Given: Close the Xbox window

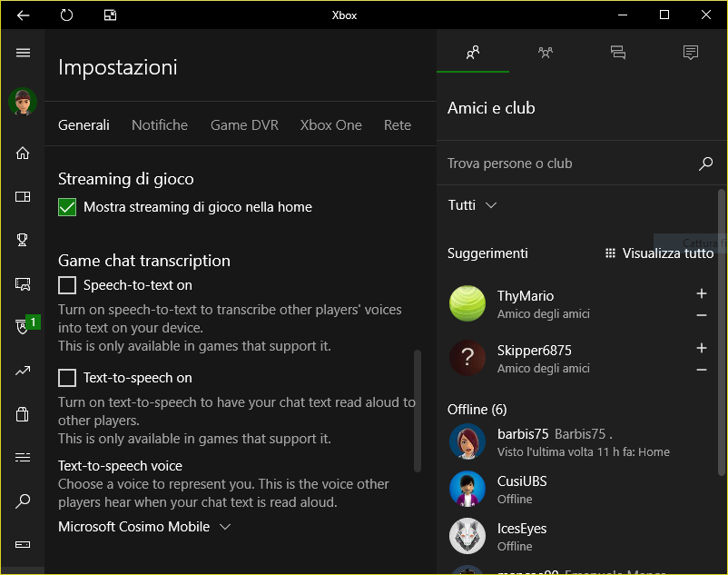Looking at the screenshot, I should click(x=705, y=15).
